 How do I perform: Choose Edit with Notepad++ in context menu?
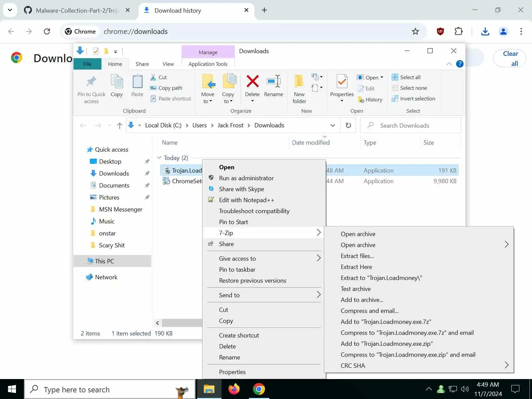click(x=263, y=200)
